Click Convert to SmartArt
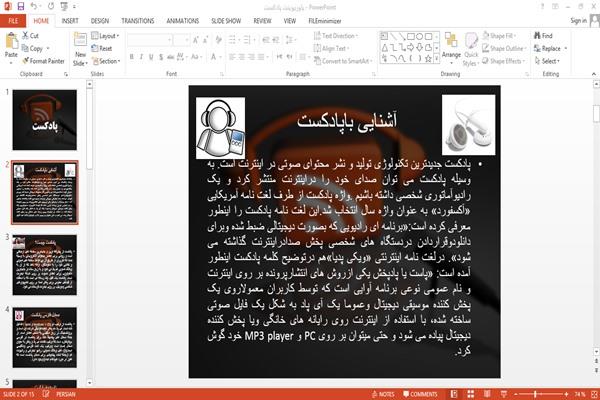 pyautogui.click(x=343, y=61)
